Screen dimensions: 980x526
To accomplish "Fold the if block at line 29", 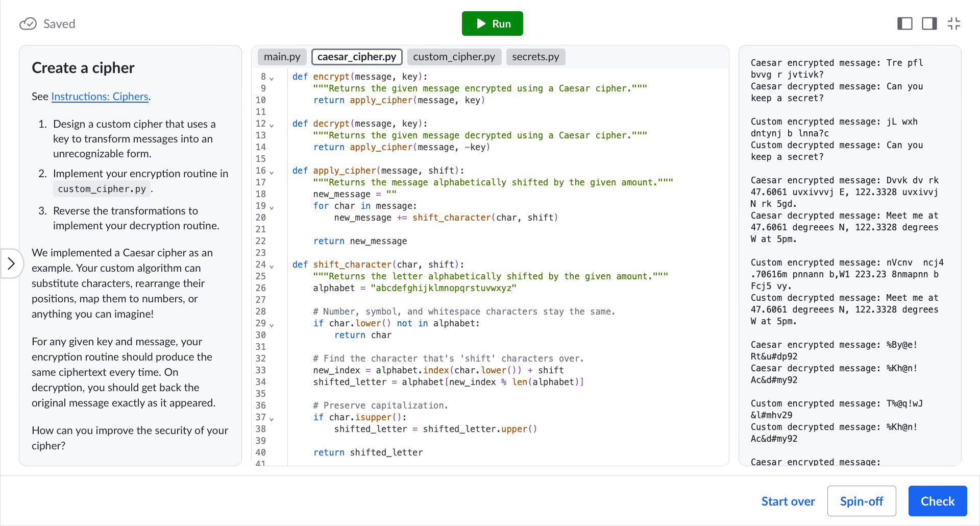I will point(272,325).
